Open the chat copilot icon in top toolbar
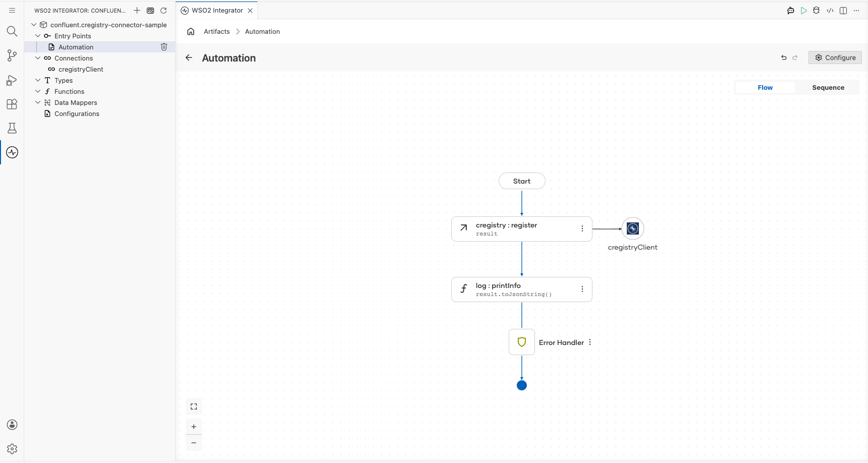The image size is (868, 463). pos(791,10)
